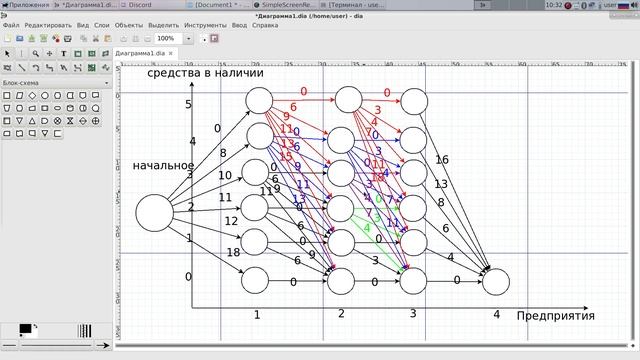
Task: Open the Справка menu
Action: (x=265, y=25)
